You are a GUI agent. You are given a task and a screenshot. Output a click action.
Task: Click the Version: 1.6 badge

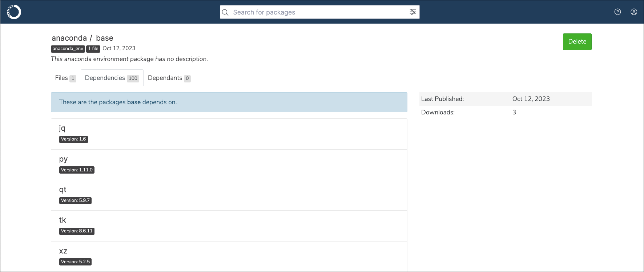pos(73,139)
